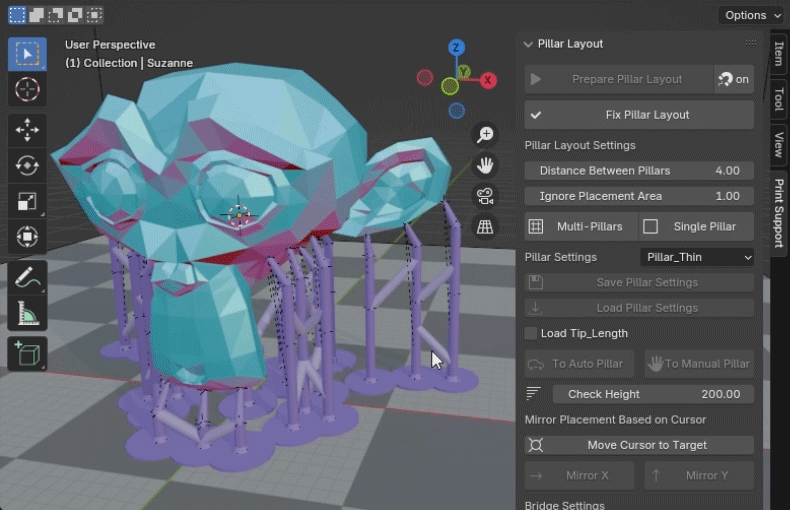Click the Pillar Layout panel drag grip
790x510 pixels.
(751, 43)
